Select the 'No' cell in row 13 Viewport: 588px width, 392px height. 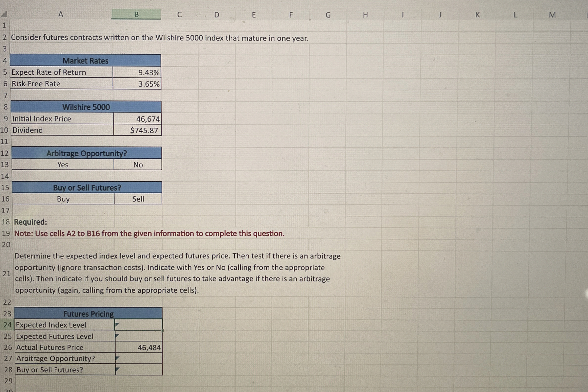(138, 164)
